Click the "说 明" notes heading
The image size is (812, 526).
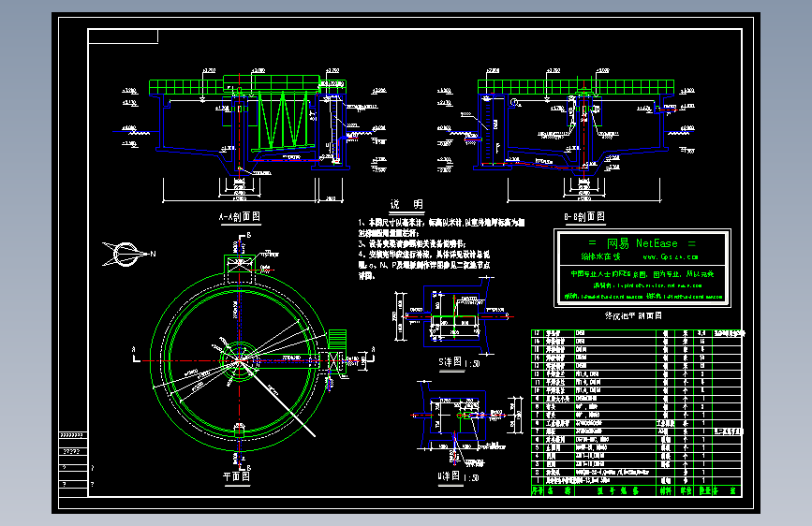coord(406,204)
